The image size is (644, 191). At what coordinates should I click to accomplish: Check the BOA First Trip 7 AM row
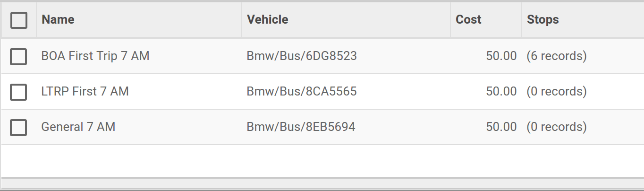coord(18,56)
